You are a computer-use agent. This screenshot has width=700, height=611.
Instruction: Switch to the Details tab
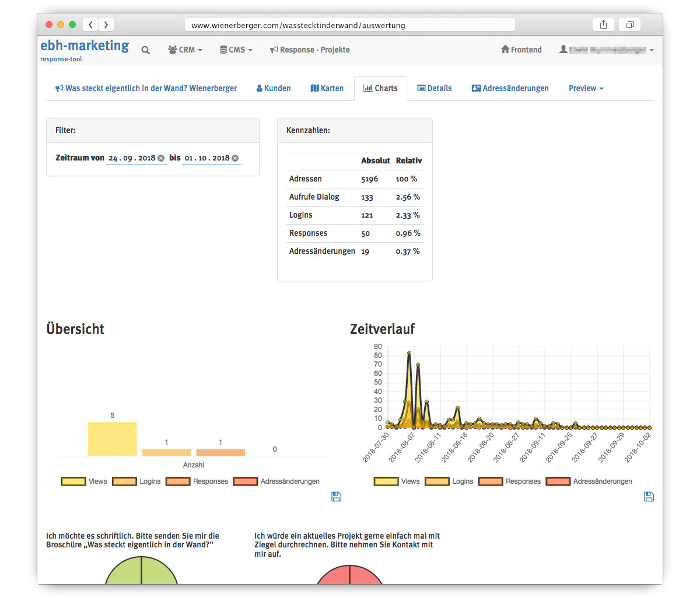tap(435, 88)
